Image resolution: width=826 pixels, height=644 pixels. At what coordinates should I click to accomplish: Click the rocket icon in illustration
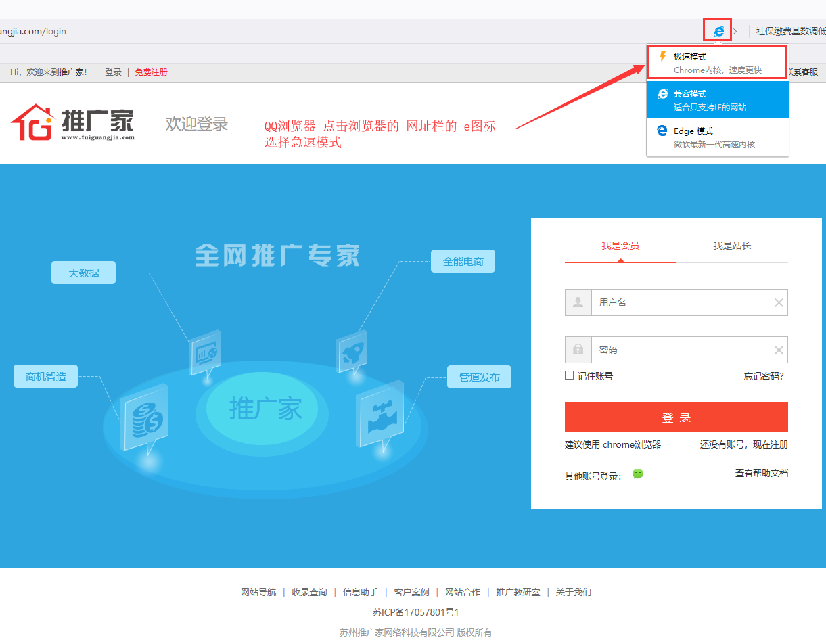(352, 352)
